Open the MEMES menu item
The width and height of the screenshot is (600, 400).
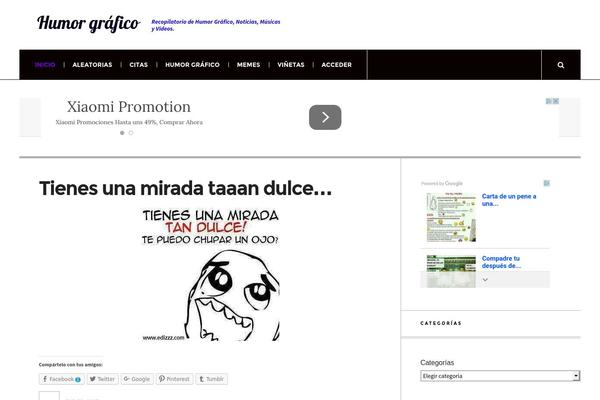pyautogui.click(x=248, y=65)
